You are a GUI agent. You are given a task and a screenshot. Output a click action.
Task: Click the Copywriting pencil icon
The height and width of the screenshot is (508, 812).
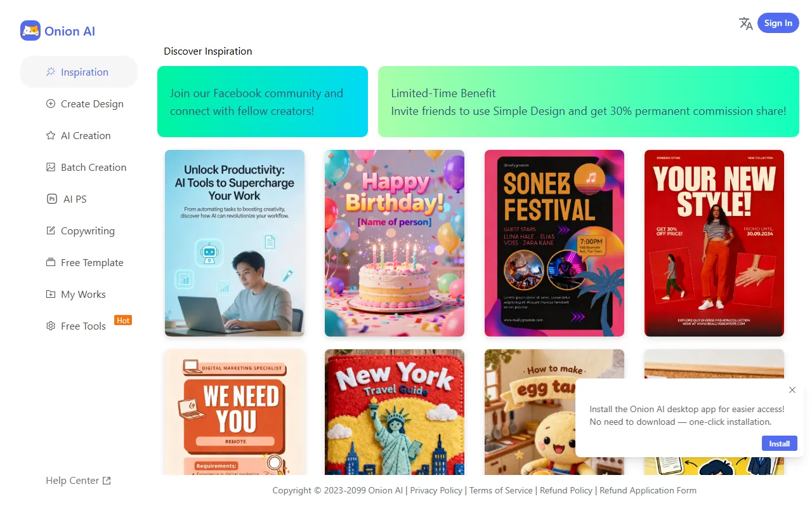pos(51,231)
